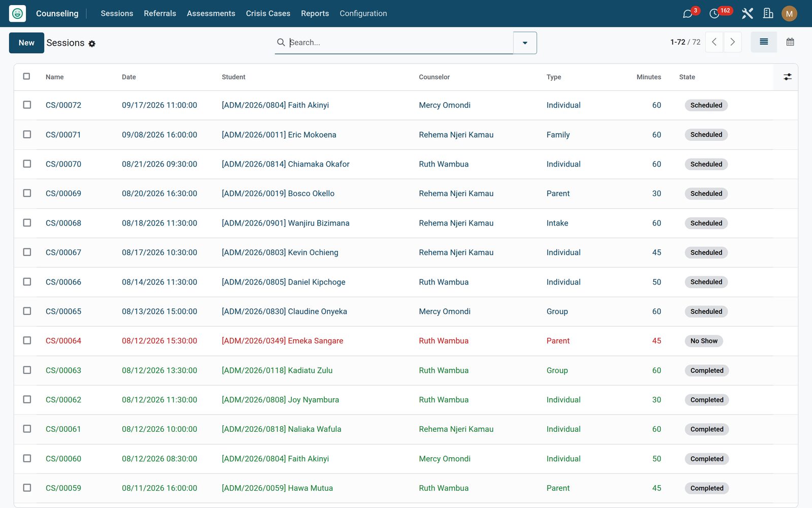Image resolution: width=812 pixels, height=508 pixels.
Task: Open the Assessments menu
Action: tap(211, 14)
